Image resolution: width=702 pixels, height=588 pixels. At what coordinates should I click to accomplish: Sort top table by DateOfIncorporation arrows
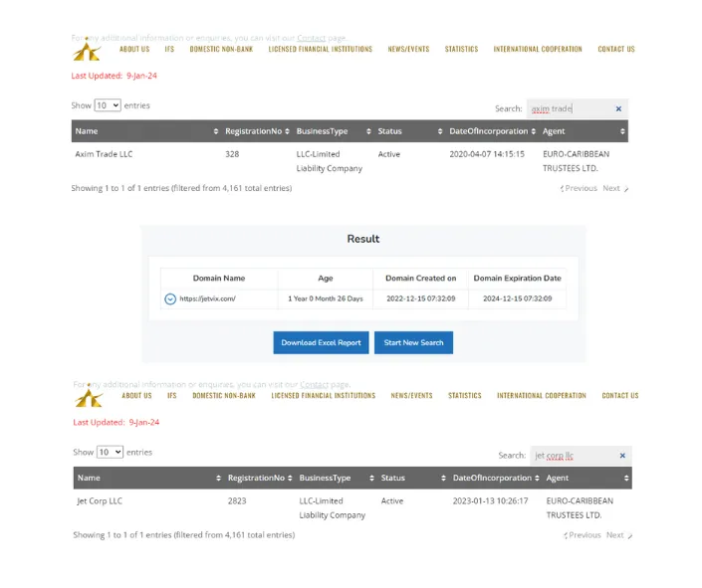533,131
